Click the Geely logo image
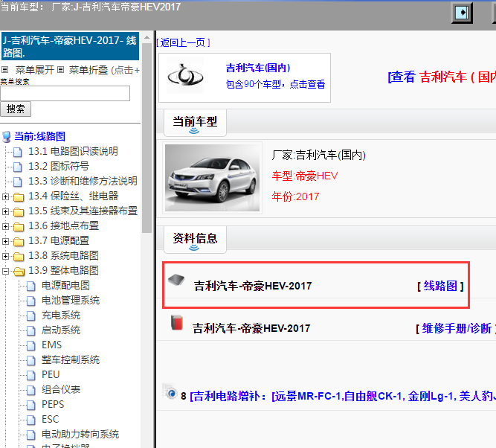Image resolution: width=496 pixels, height=448 pixels. pyautogui.click(x=185, y=76)
